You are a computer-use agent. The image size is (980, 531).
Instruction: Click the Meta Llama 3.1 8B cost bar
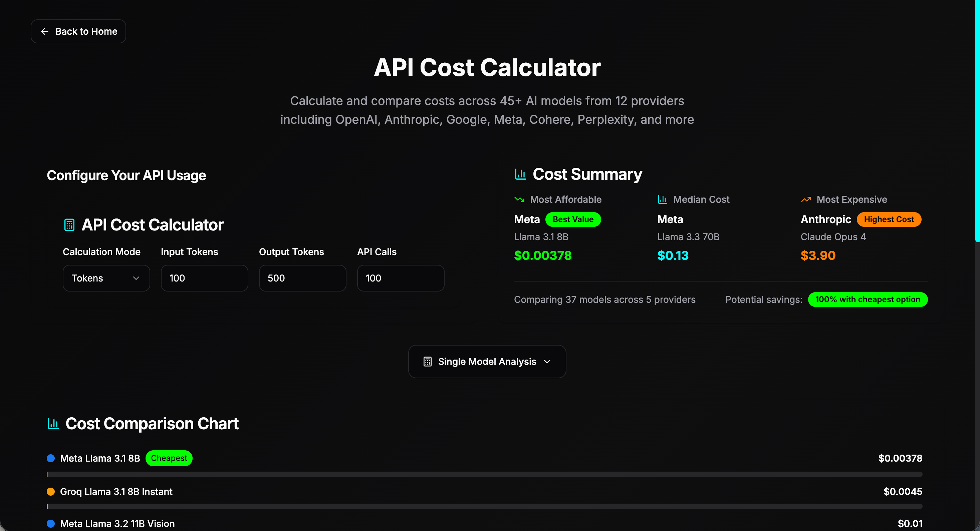484,474
